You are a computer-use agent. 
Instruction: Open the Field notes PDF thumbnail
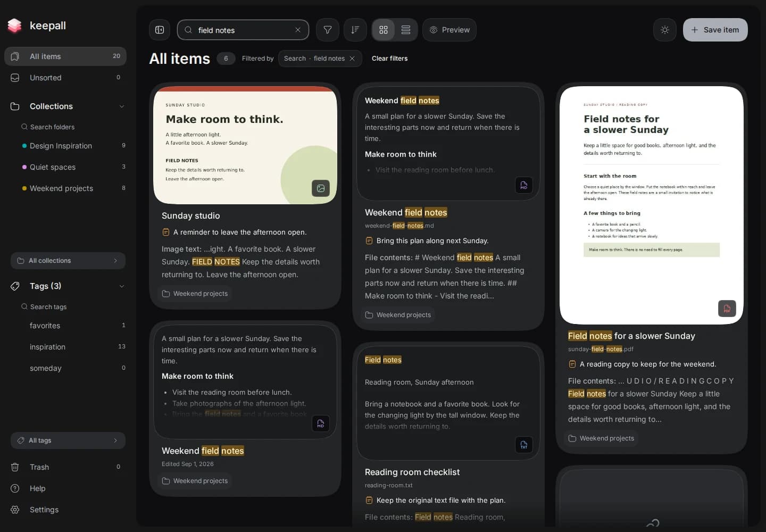point(652,205)
